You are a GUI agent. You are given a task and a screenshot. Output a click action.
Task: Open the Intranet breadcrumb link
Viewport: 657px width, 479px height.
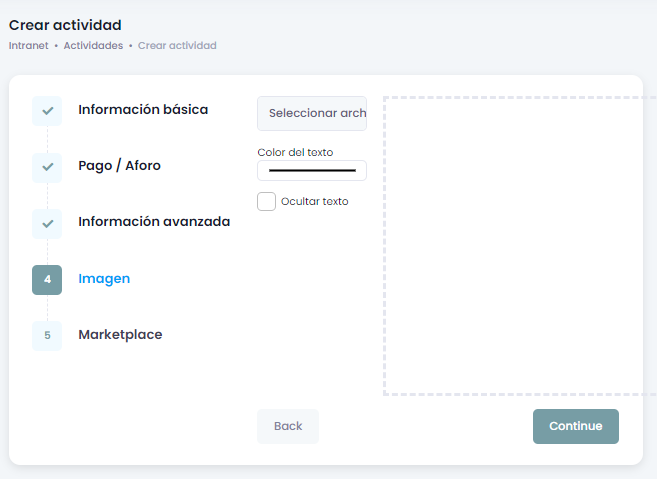click(x=30, y=45)
